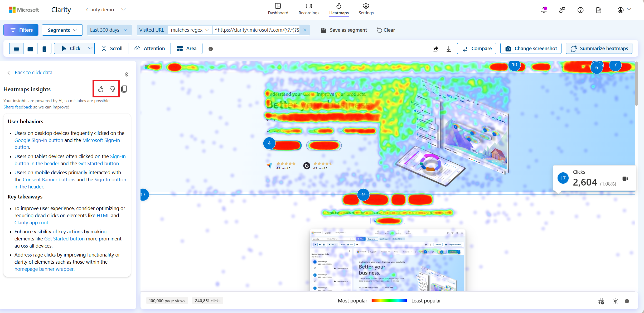Open the Segments dropdown
This screenshot has height=313, width=644.
click(x=62, y=30)
